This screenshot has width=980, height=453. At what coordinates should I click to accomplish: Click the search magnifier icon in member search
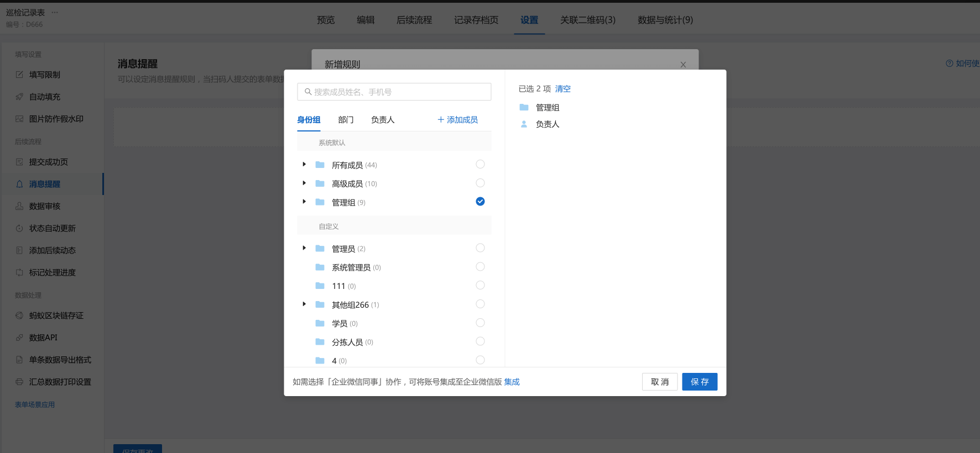click(308, 92)
